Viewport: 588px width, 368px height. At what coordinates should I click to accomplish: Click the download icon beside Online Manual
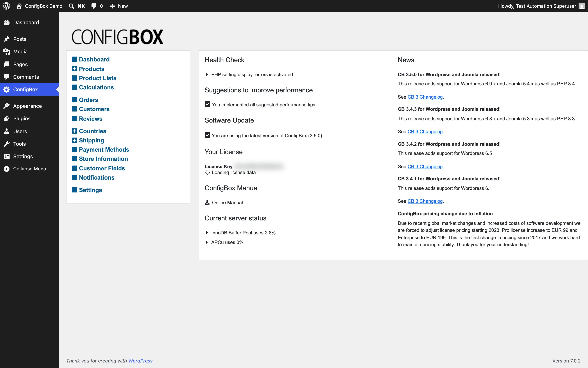[207, 203]
